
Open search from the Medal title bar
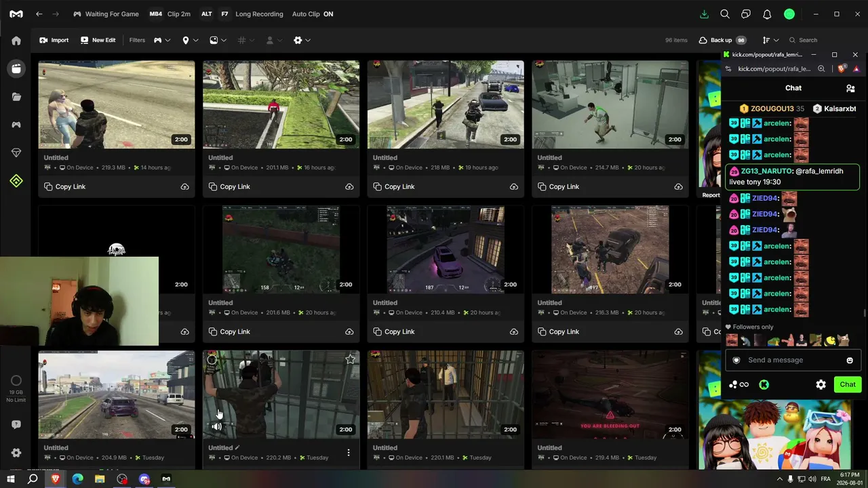[725, 14]
